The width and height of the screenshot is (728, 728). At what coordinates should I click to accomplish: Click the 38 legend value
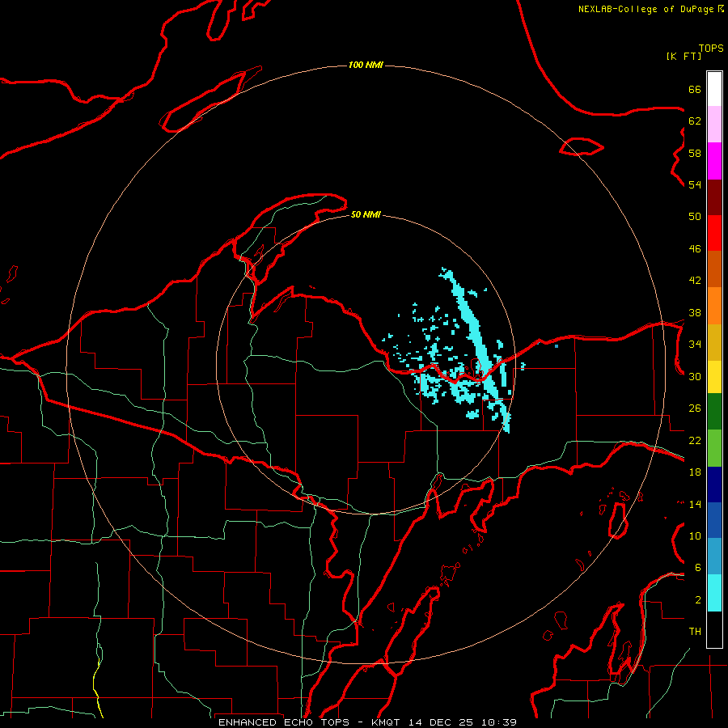[x=695, y=312]
